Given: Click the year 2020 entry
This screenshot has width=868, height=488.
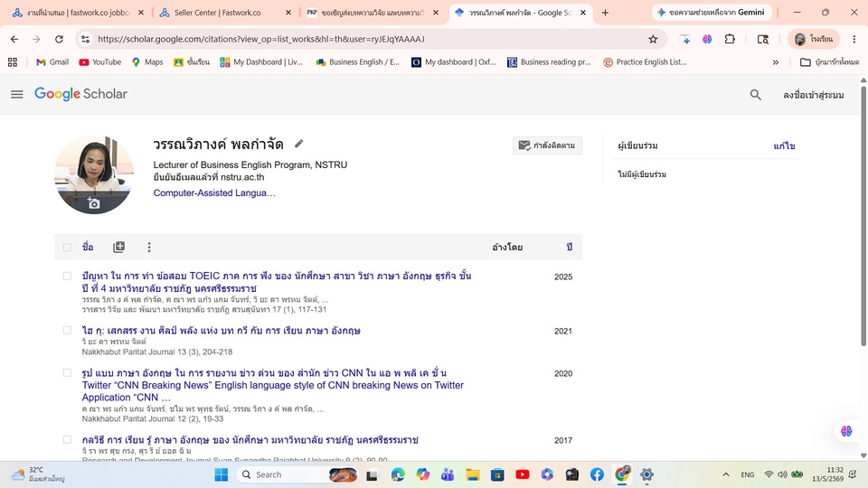Looking at the screenshot, I should tap(563, 374).
